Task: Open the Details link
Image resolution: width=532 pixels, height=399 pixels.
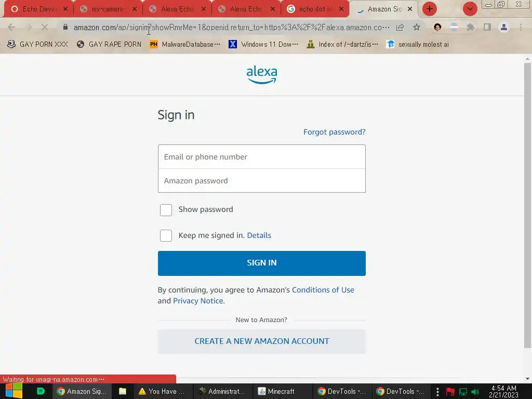Action: click(259, 235)
